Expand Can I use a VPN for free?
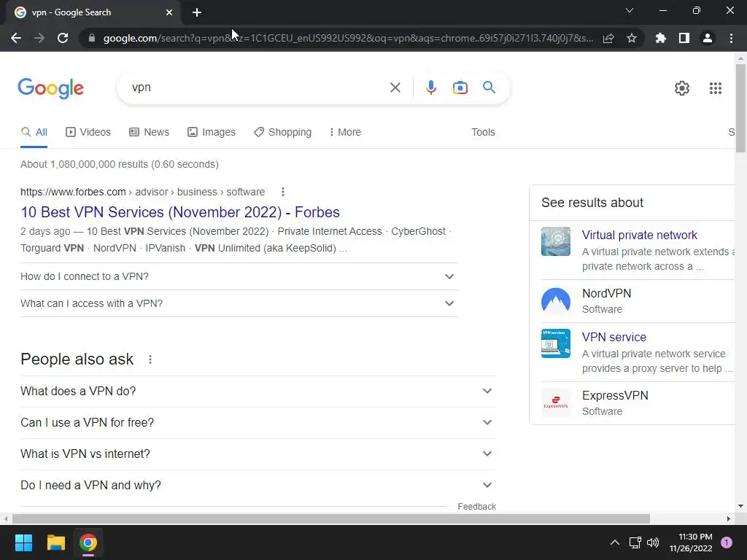Viewport: 747px width, 560px height. (x=258, y=423)
